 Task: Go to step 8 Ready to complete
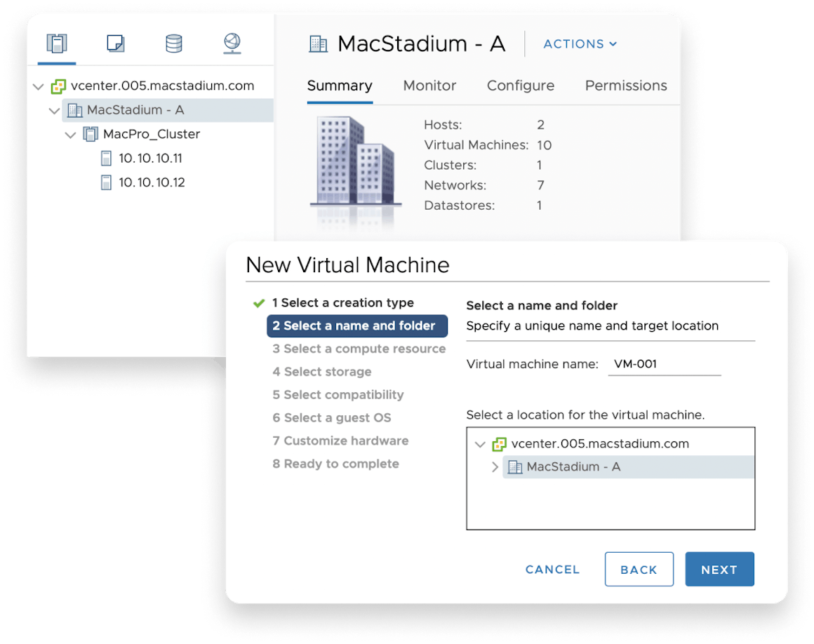(x=336, y=464)
